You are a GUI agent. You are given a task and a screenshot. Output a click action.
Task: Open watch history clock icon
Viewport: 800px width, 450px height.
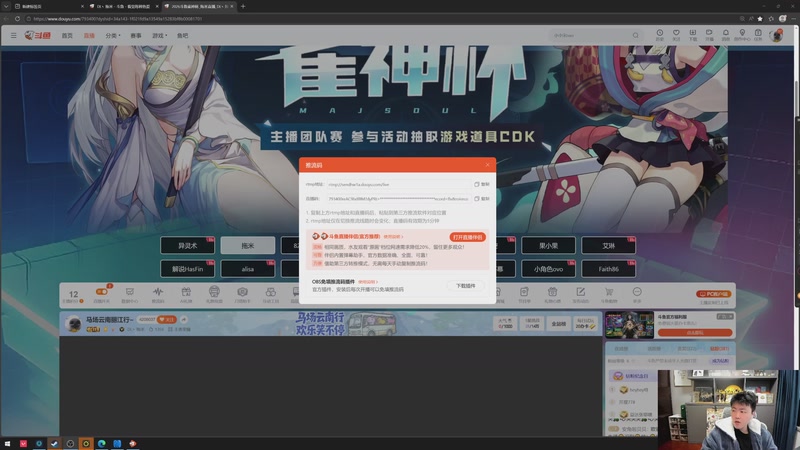(660, 35)
